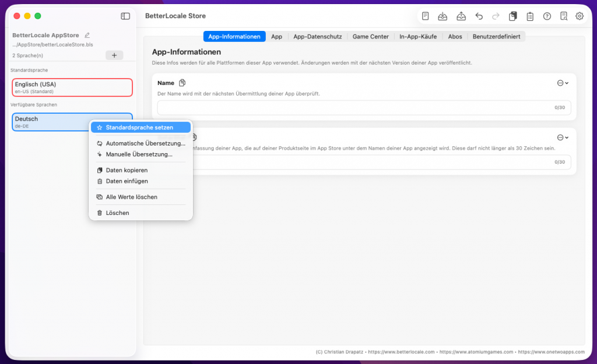Click the edit pencil beside BetterLocale AppStore
Viewport: 597px width, 364px height.
coord(87,36)
